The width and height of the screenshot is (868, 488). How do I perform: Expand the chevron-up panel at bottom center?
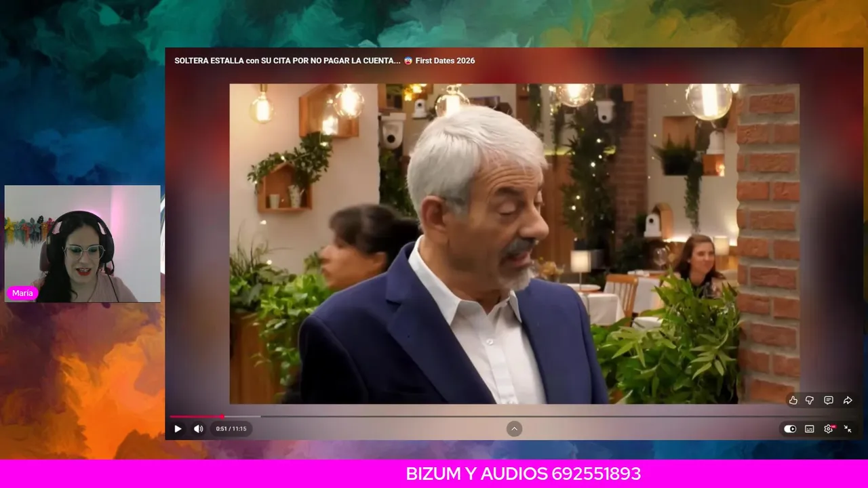[514, 428]
